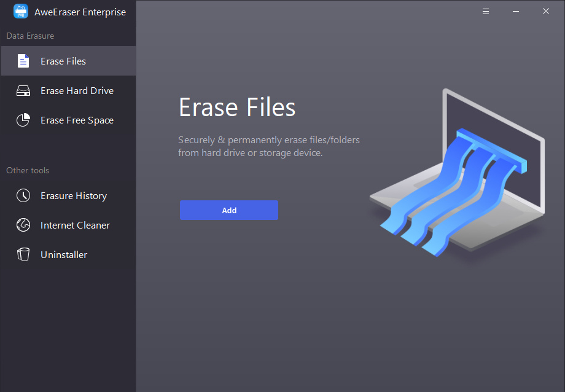Click the AweEraser Enterprise title text
The image size is (565, 392).
[84, 11]
